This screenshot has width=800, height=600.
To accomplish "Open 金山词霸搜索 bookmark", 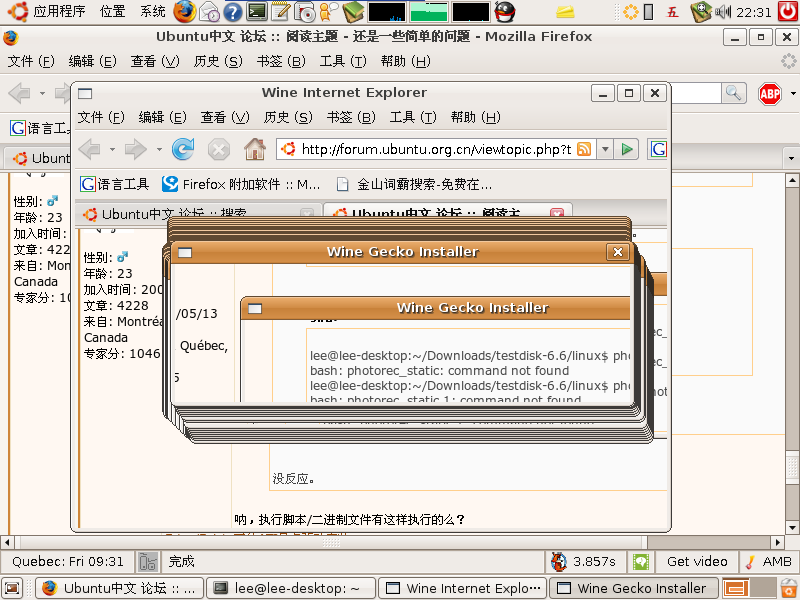I will (x=415, y=184).
